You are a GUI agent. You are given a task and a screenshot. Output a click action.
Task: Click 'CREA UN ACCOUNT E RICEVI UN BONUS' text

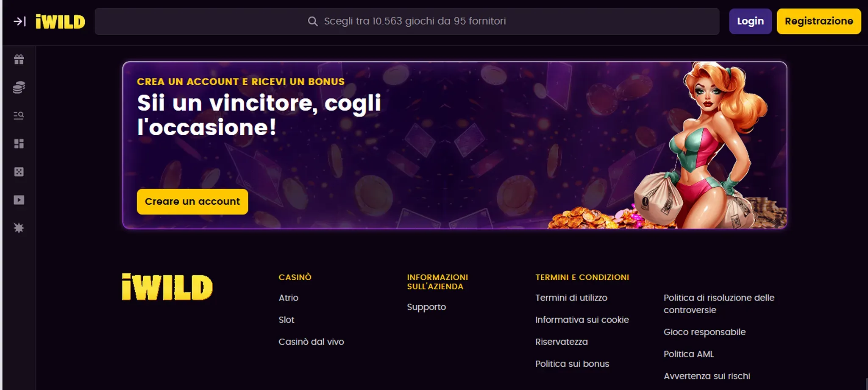[241, 82]
